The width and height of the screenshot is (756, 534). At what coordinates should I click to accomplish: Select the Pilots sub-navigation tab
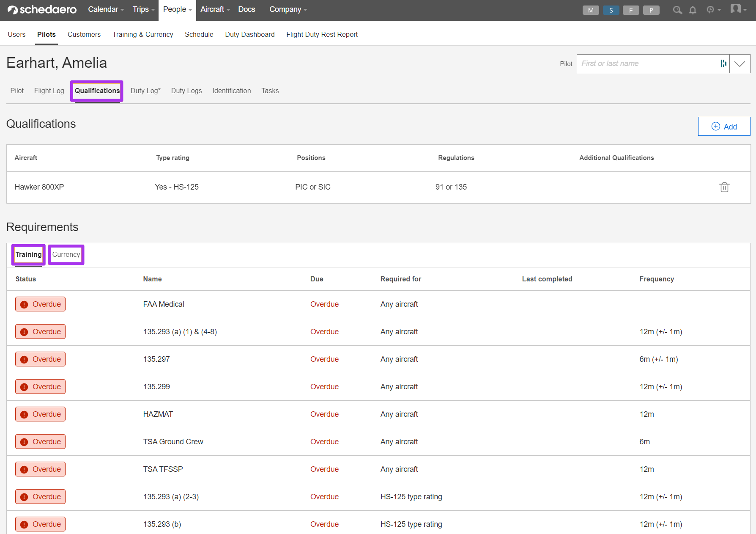[47, 34]
